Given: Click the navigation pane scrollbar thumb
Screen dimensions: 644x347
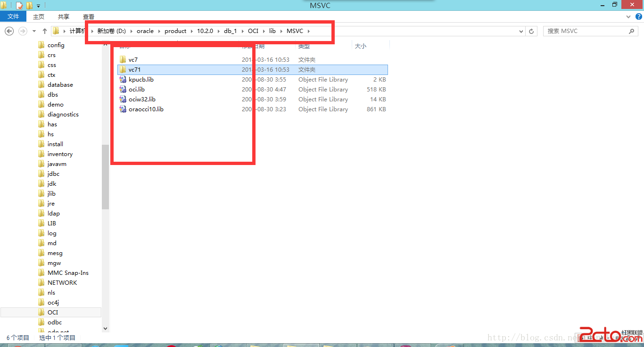Looking at the screenshot, I should tap(105, 177).
